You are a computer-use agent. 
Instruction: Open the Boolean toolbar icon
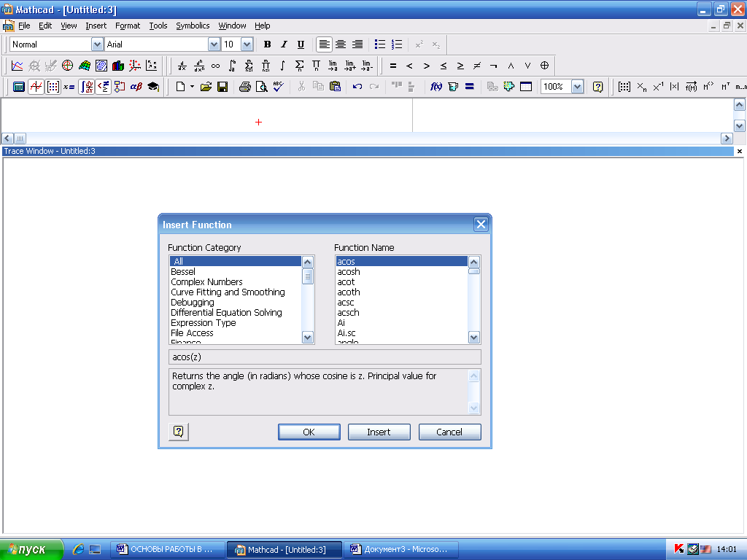click(103, 87)
